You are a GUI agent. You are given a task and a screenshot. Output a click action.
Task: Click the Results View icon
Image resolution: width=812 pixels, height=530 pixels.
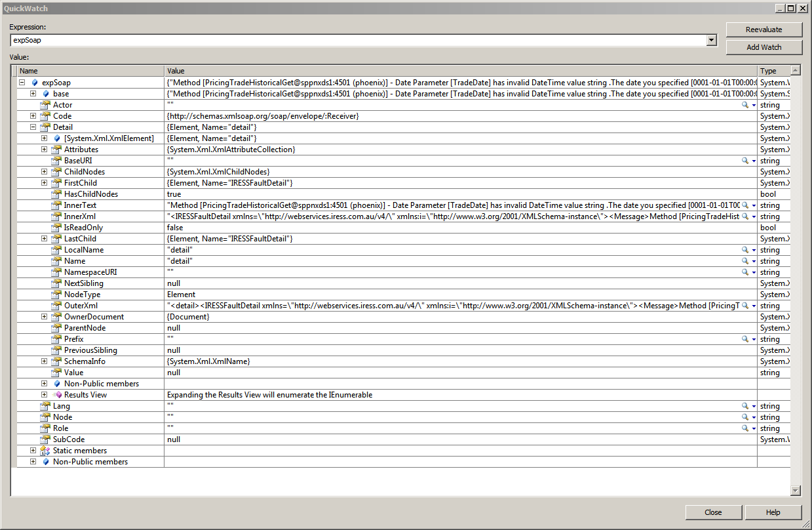(56, 395)
